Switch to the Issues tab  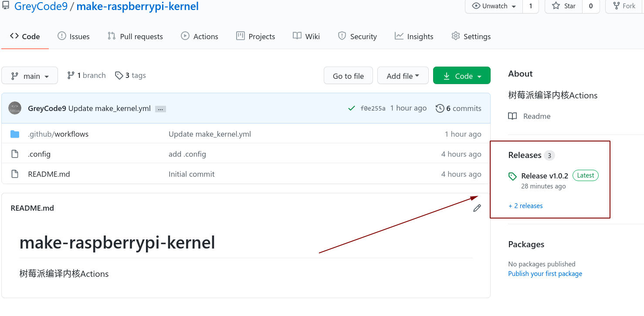(x=74, y=37)
